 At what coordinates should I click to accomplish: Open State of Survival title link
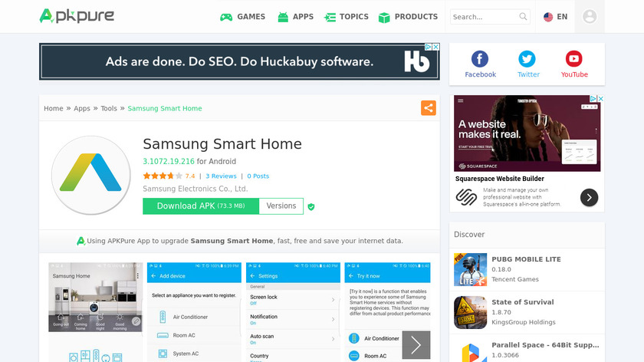(x=523, y=302)
